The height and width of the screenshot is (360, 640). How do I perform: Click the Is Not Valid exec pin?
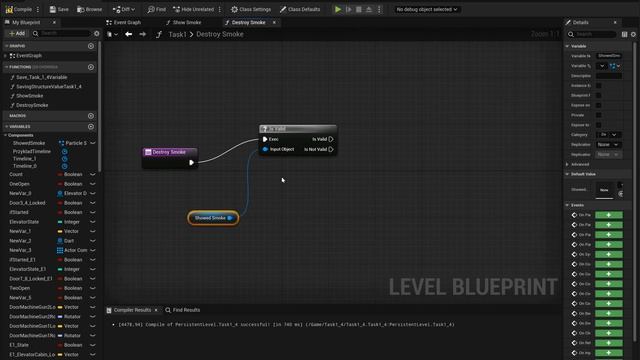pyautogui.click(x=331, y=149)
